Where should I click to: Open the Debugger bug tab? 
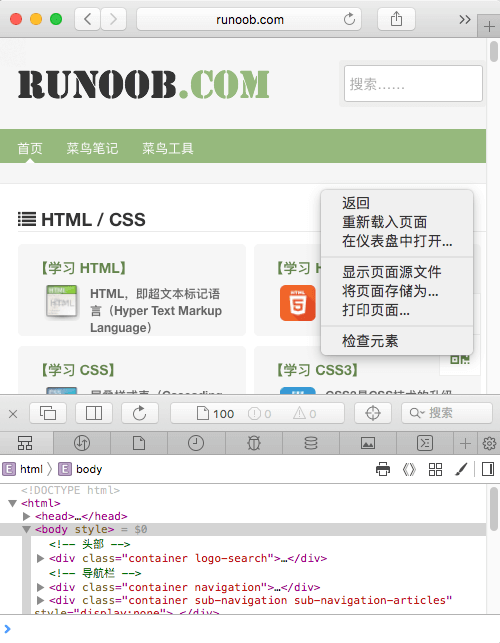tap(253, 443)
